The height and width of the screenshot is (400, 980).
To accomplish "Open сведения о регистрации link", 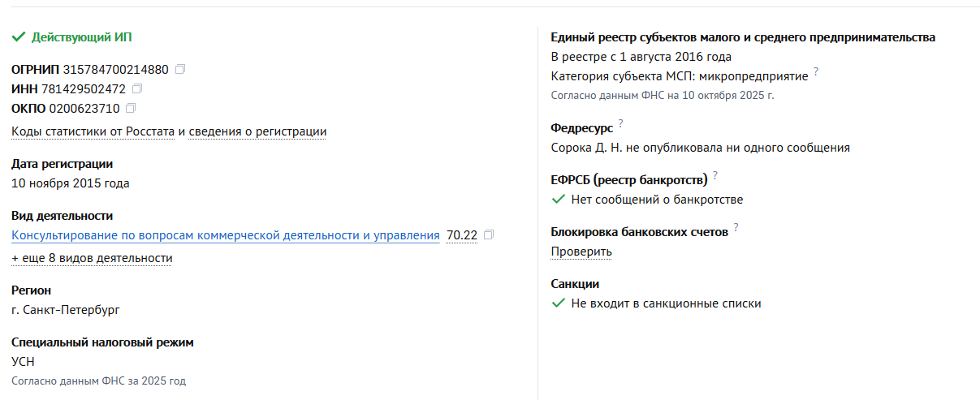I will point(257,131).
